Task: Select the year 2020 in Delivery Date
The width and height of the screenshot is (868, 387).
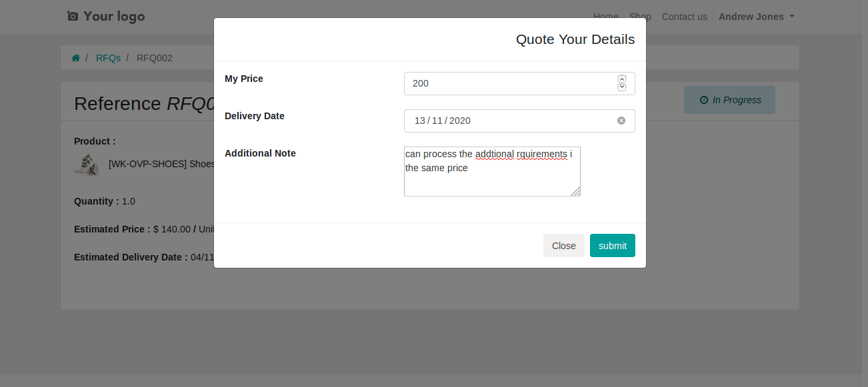Action: coord(460,121)
